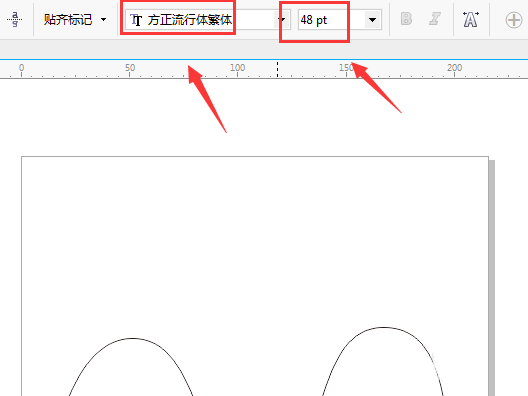
Task: Click the horizontal ruler at 100 mark
Action: tap(237, 68)
